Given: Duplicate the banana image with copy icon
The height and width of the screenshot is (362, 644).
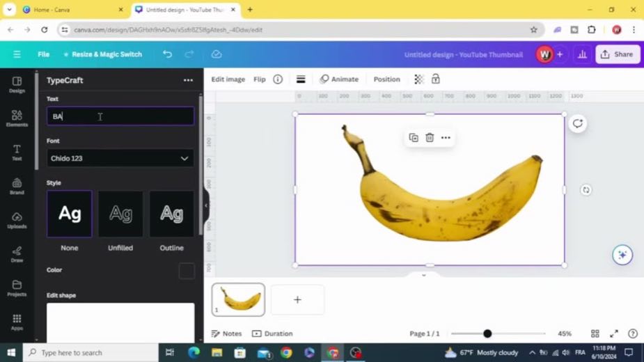Looking at the screenshot, I should point(414,138).
